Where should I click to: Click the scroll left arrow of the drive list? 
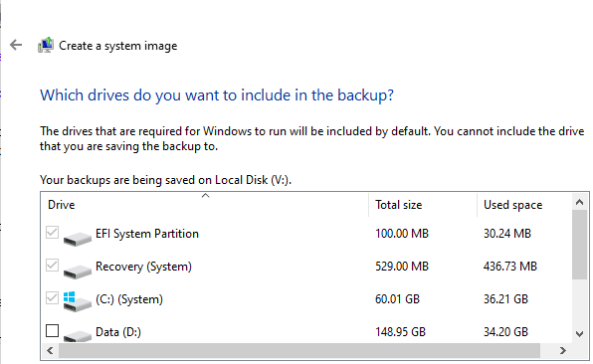coord(50,351)
